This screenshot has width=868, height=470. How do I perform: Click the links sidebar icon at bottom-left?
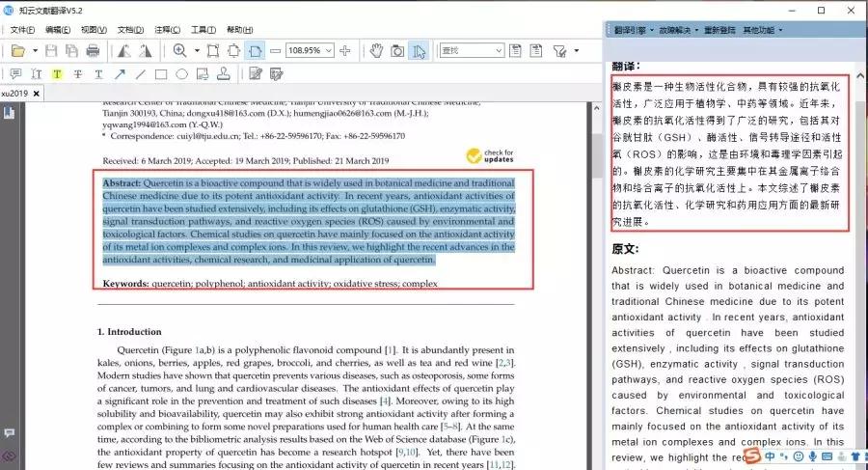[x=9, y=456]
